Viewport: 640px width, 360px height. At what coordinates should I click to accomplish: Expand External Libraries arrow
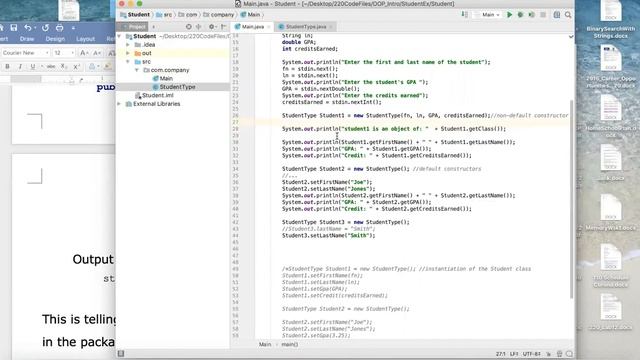119,104
